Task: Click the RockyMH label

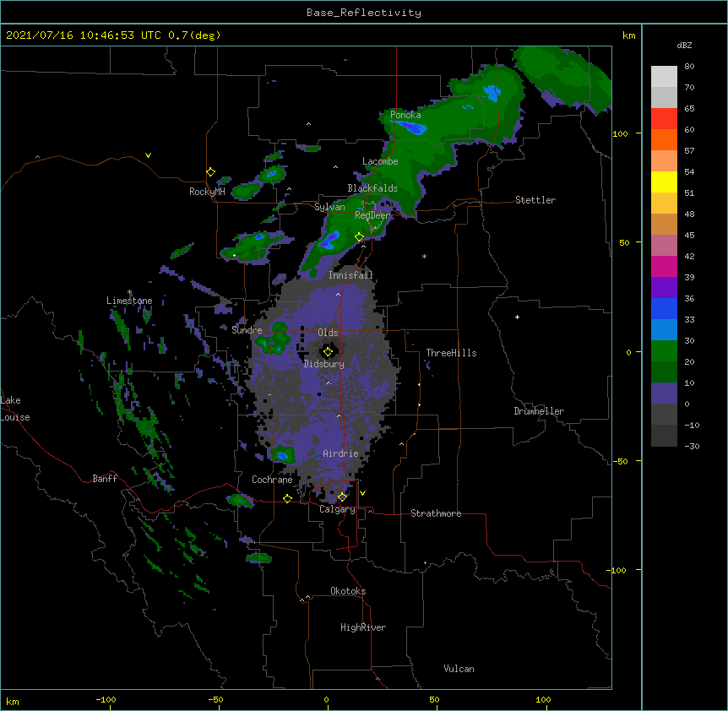Action: [207, 192]
